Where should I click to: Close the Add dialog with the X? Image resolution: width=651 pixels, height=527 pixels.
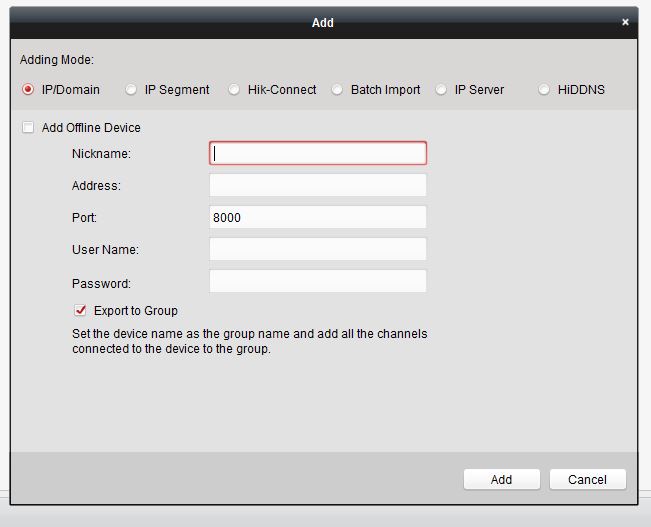coord(626,22)
